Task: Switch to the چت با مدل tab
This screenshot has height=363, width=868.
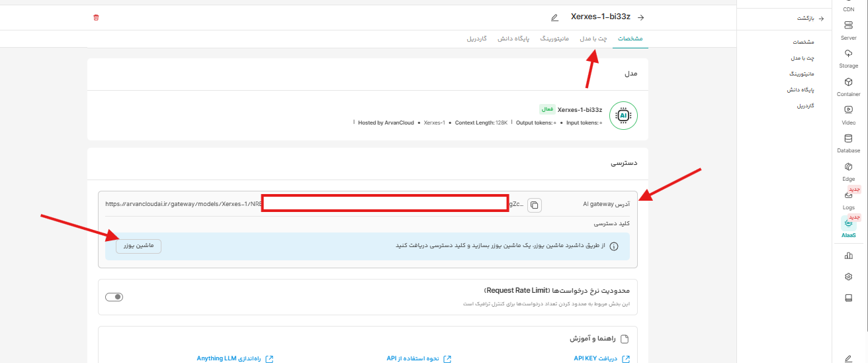Action: click(593, 39)
